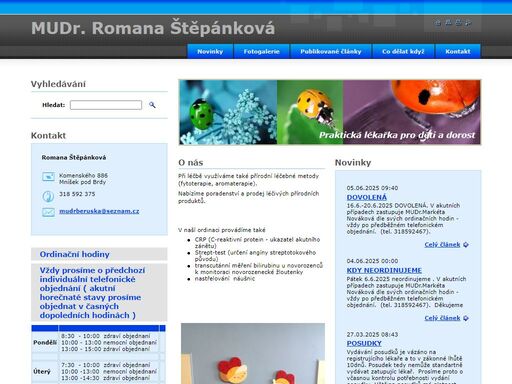Click the RSS icon in header
This screenshot has height=384, width=512.
(468, 23)
